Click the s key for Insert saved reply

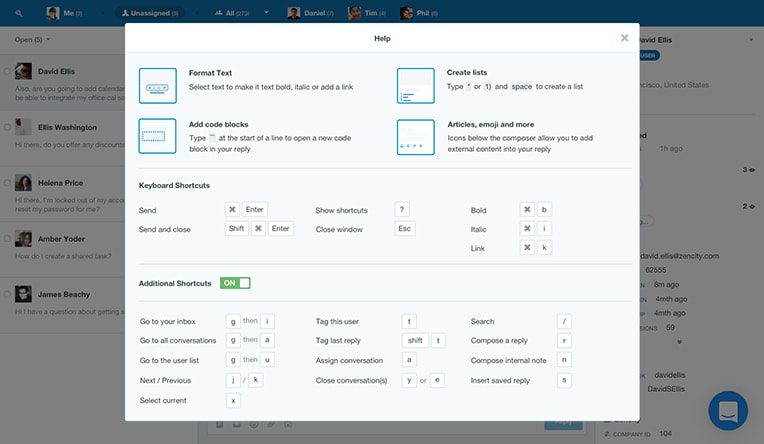tap(564, 380)
